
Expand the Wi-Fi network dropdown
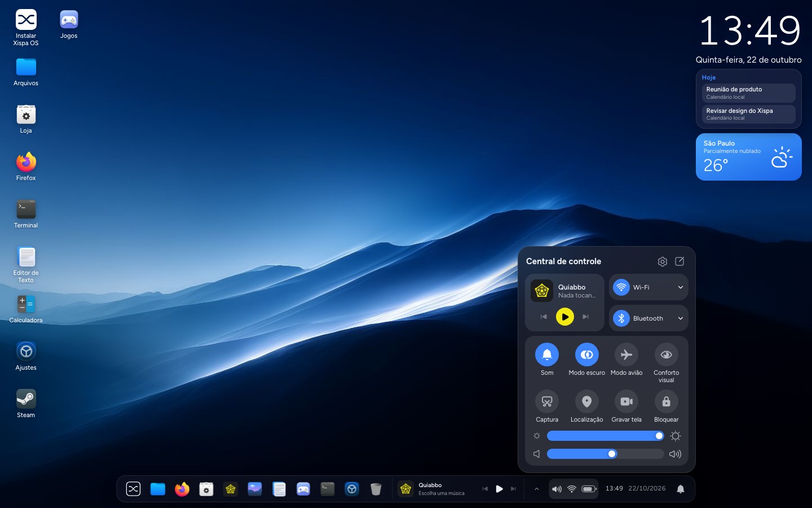(681, 287)
